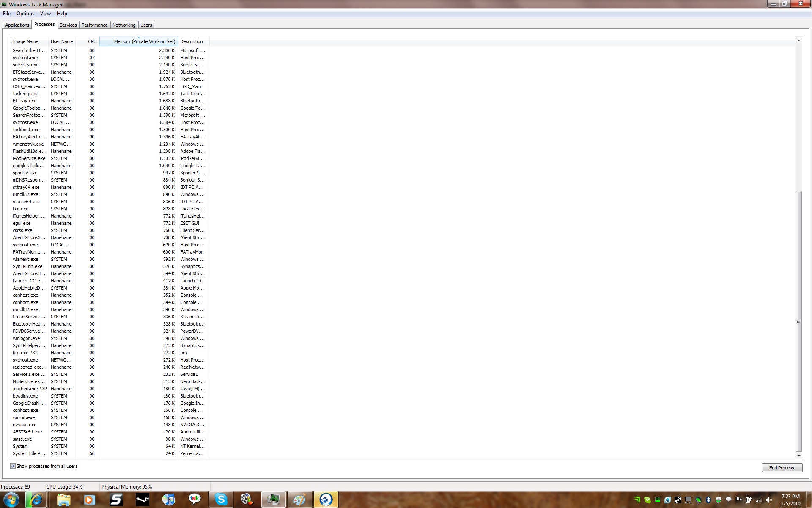
Task: Select the wmpnetwk.exe process row
Action: pos(110,144)
